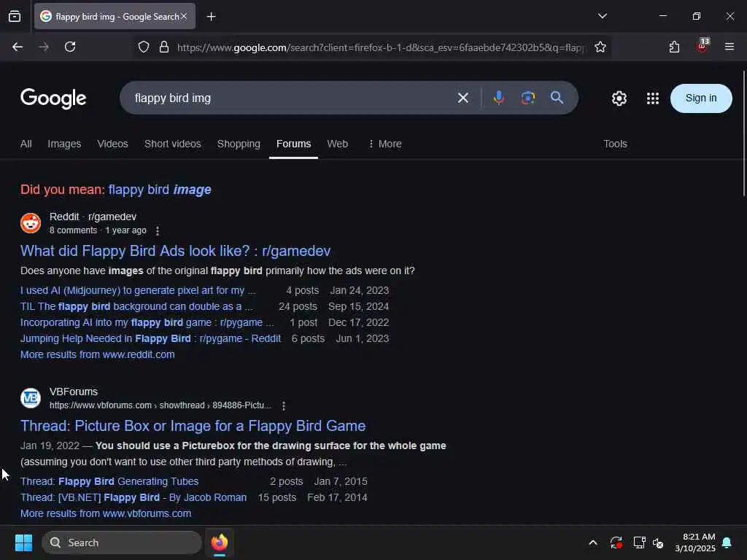Image resolution: width=747 pixels, height=560 pixels.
Task: Open a new tab with the plus button
Action: (x=212, y=17)
